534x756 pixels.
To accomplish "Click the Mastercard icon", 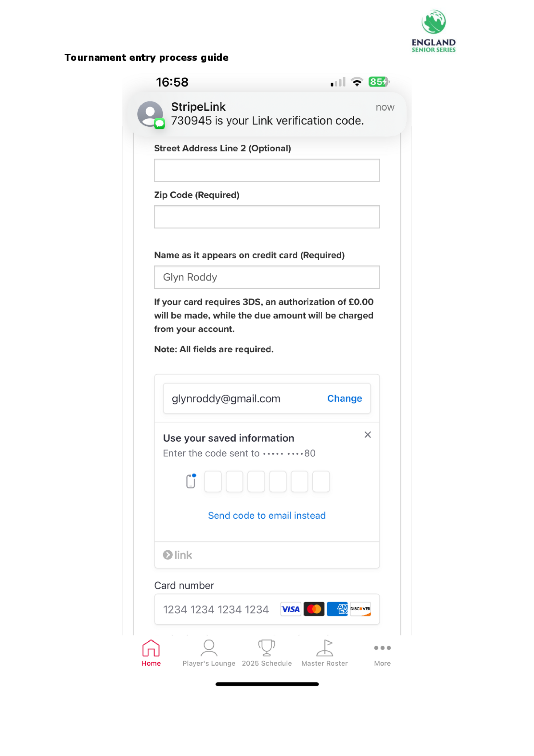I will 314,609.
